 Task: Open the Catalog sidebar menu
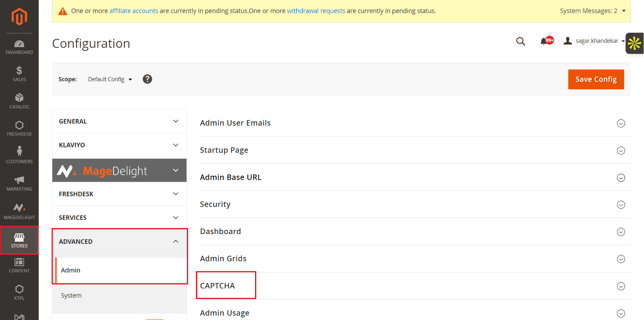point(19,101)
